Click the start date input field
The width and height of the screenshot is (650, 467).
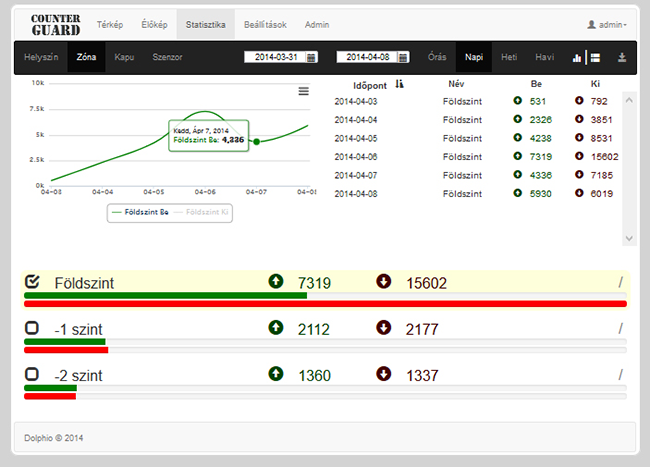275,58
